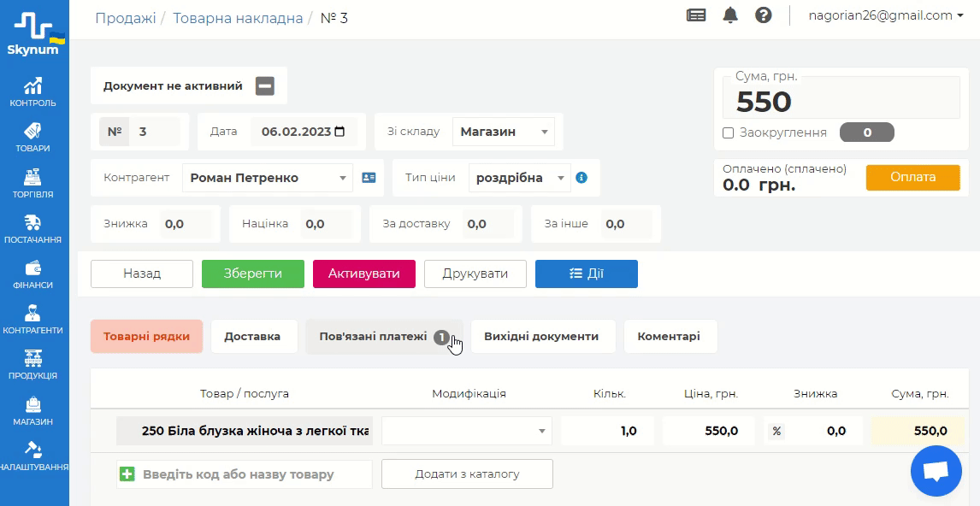Click the price type info icon
The height and width of the screenshot is (506, 980).
[x=582, y=178]
